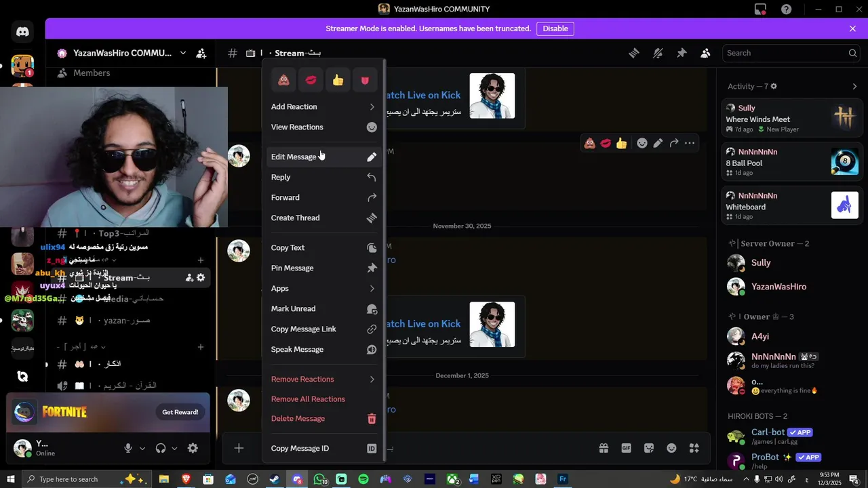
Task: Select Reply in the context menu
Action: [323, 177]
